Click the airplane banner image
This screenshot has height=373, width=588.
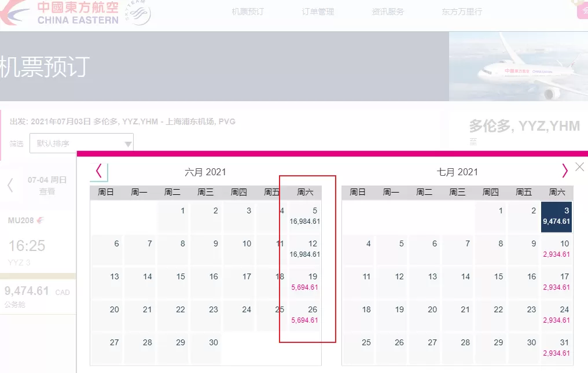[518, 67]
